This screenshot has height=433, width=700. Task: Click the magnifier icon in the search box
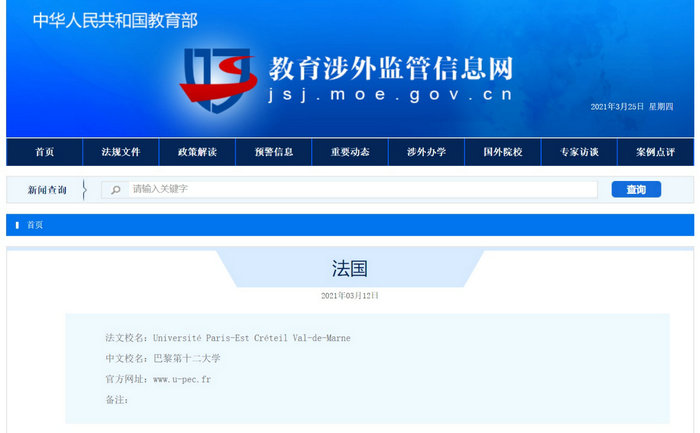coord(116,190)
